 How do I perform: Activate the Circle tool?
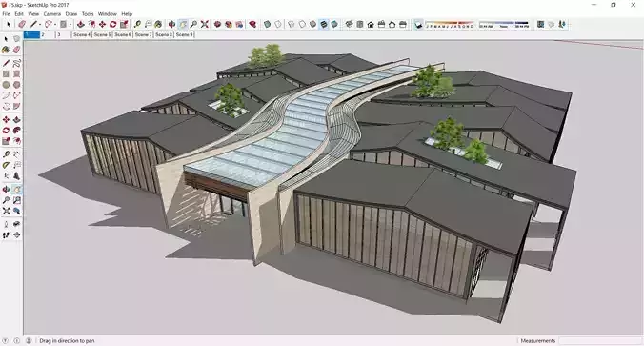pos(6,85)
